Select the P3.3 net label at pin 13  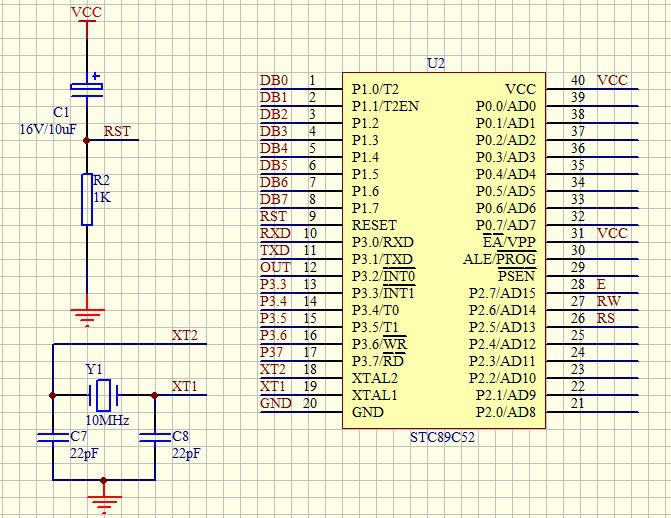coord(273,284)
